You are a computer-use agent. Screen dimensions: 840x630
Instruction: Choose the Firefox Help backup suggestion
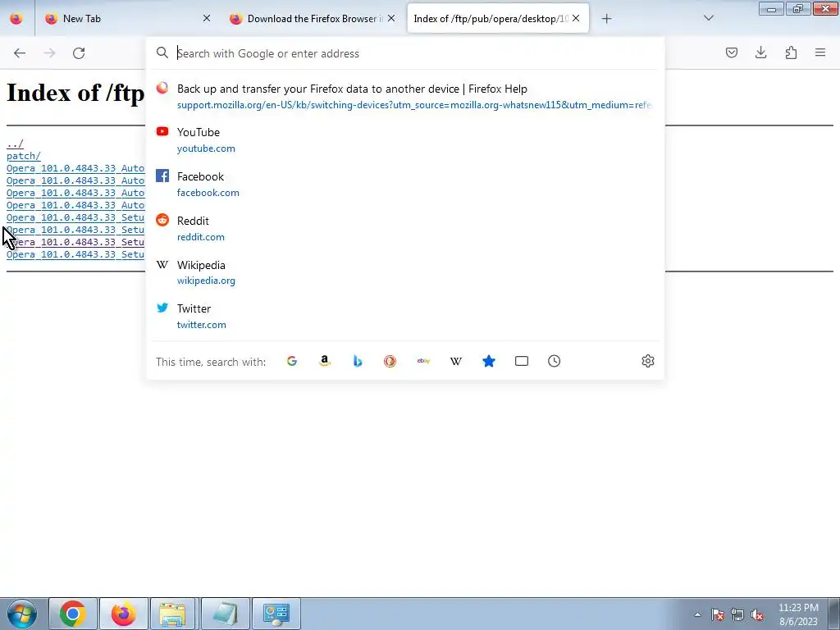405,97
